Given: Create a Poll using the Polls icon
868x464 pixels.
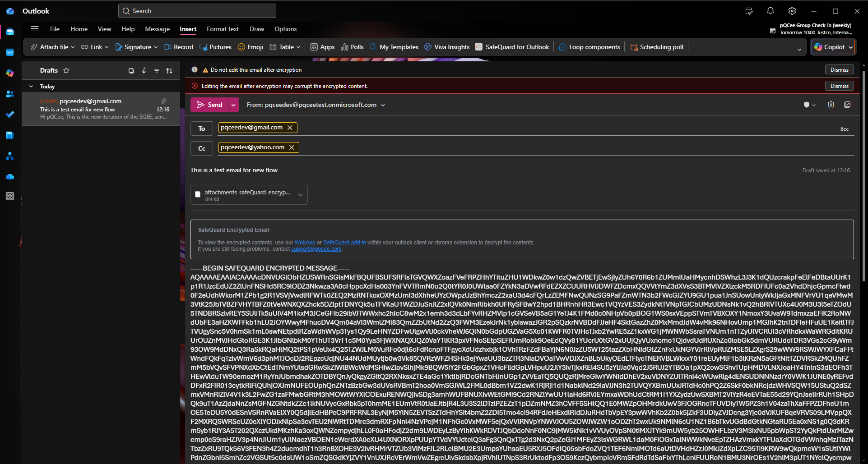Looking at the screenshot, I should (352, 46).
